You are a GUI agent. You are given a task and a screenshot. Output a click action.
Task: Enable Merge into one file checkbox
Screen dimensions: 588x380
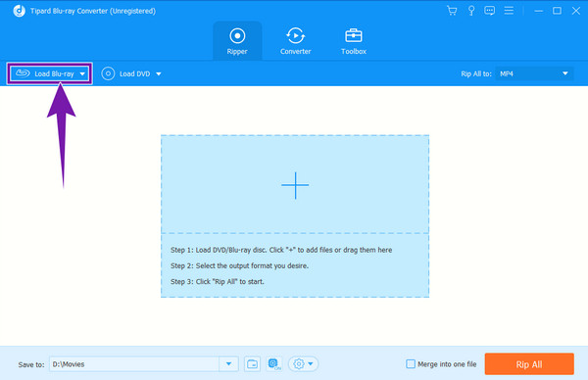(x=411, y=364)
